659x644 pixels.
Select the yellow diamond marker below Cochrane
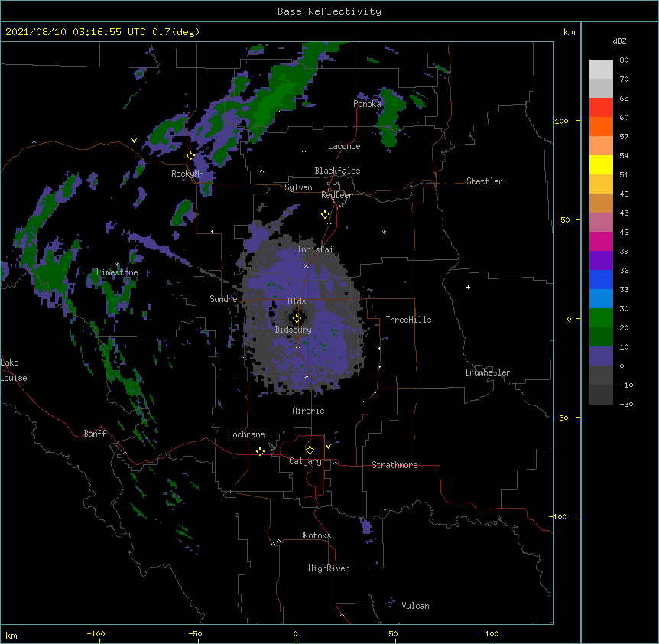(260, 451)
